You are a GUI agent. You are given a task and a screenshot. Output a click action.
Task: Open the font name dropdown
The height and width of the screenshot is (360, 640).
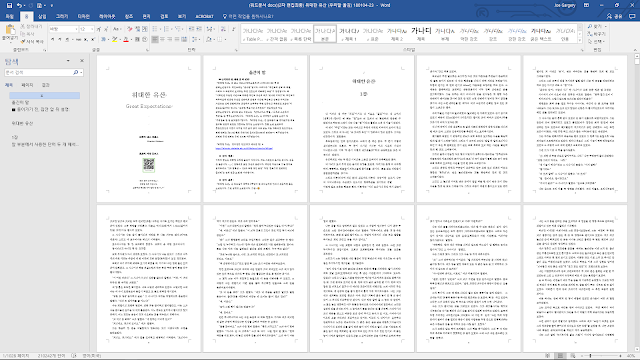coord(76,29)
